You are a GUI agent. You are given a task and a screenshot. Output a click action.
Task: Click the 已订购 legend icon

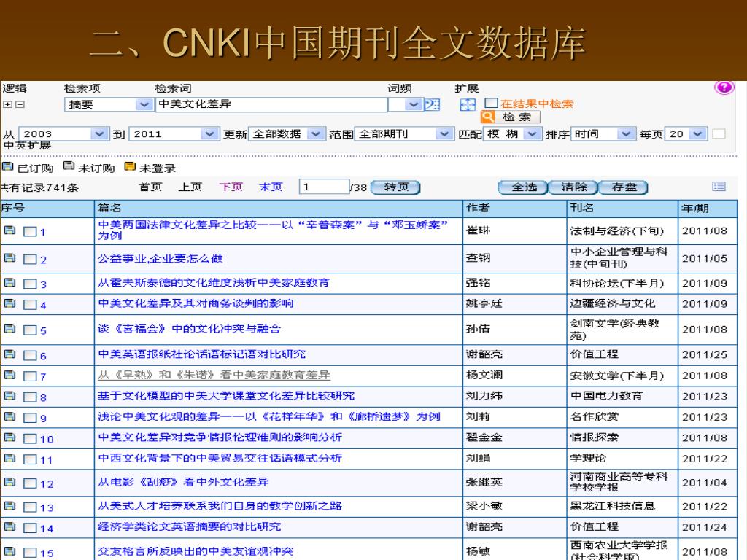[x=7, y=166]
